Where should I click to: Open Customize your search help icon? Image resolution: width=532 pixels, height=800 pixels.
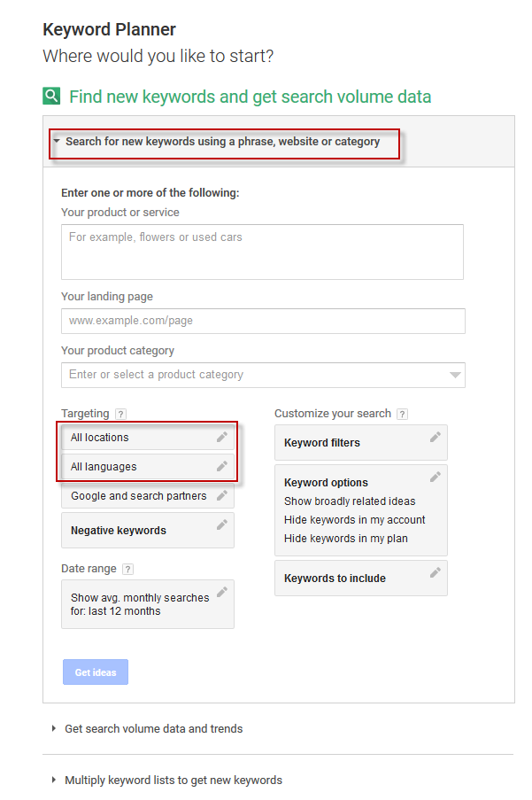click(x=402, y=414)
